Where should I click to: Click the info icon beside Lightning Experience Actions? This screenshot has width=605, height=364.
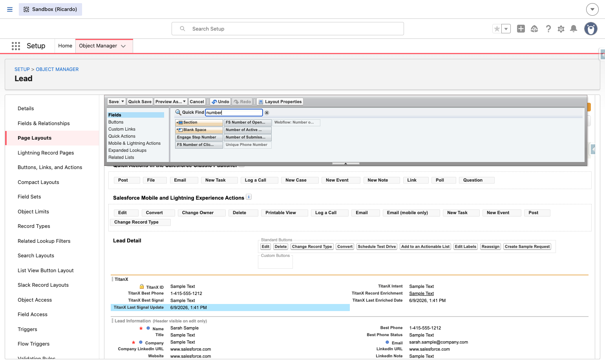tap(249, 197)
